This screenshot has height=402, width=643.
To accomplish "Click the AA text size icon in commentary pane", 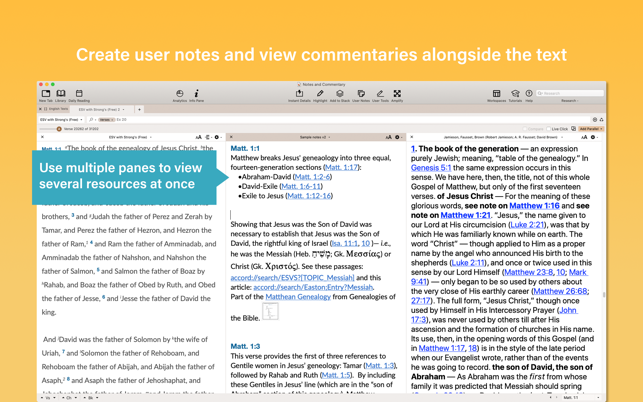I will pyautogui.click(x=584, y=137).
